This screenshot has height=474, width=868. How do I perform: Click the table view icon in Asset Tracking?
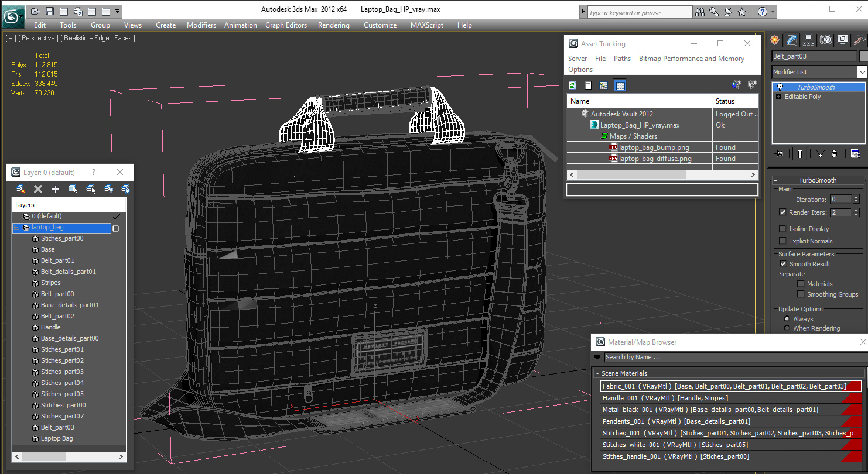[620, 85]
